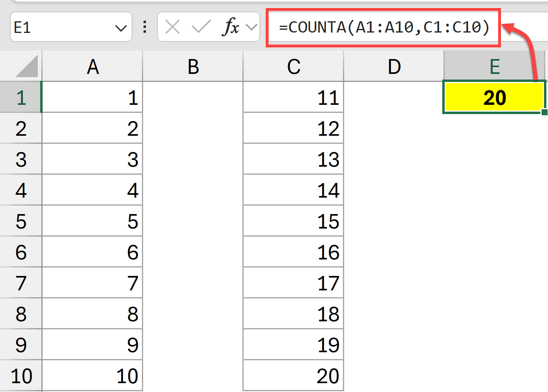548x392 pixels.
Task: Select cell A1 containing 1
Action: (x=92, y=97)
